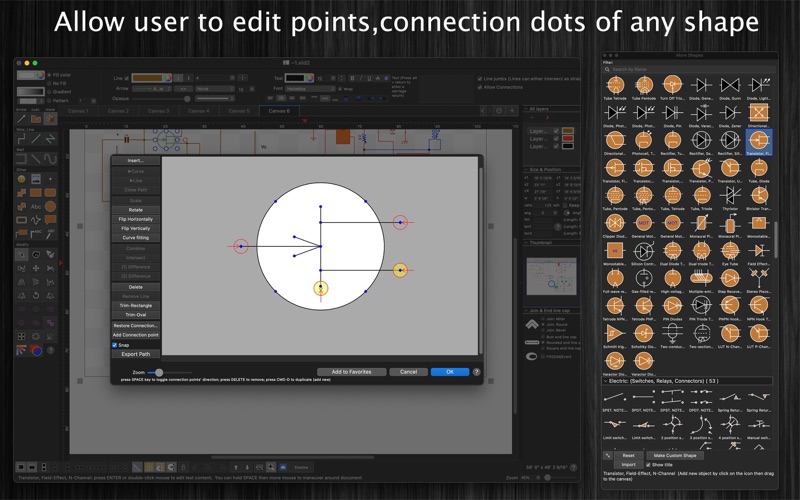Click the Flip Horizontally button
Screen dimensions: 800x500
(x=136, y=219)
